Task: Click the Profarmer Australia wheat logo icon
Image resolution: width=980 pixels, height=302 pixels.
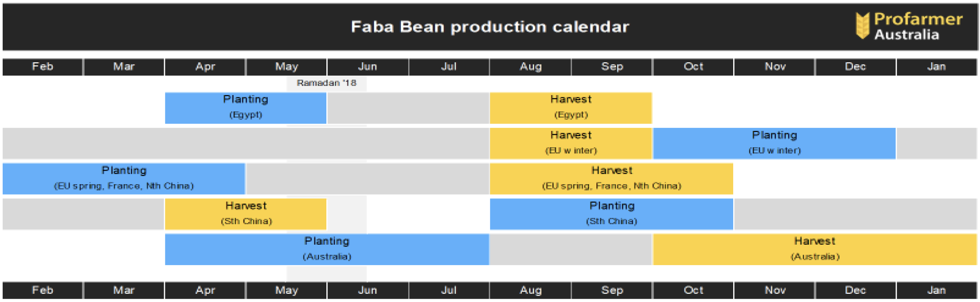Action: tap(862, 25)
